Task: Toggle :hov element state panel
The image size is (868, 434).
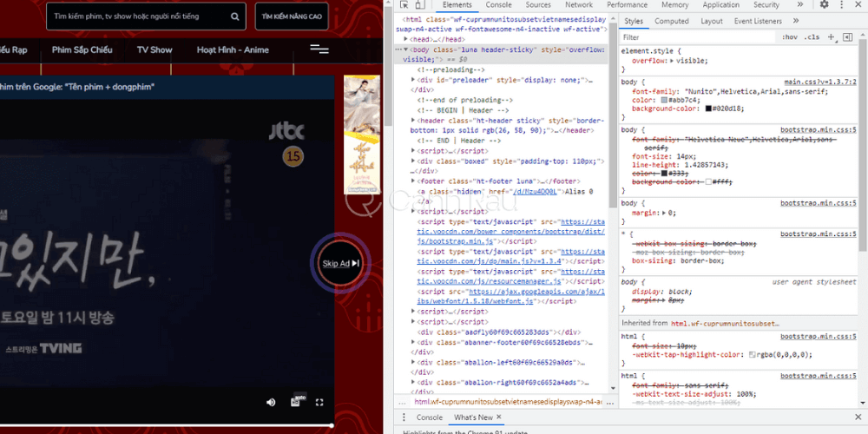Action: tap(790, 37)
